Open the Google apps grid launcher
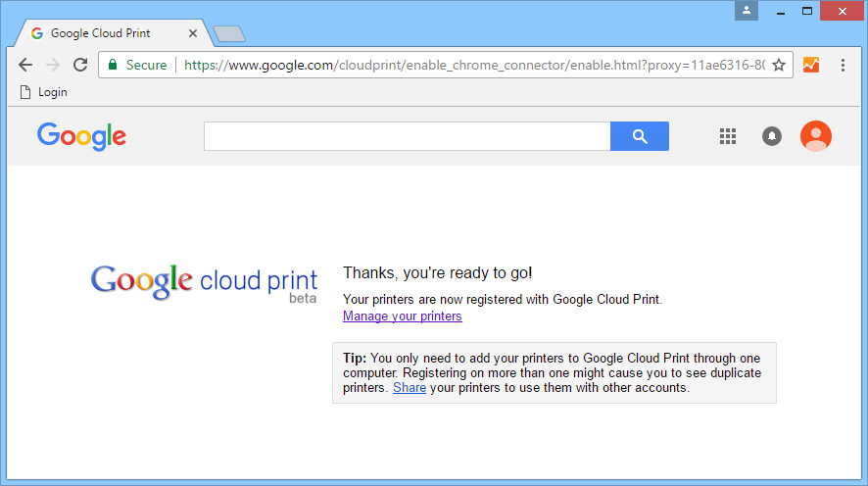Screen dimensions: 868x486 [728, 136]
